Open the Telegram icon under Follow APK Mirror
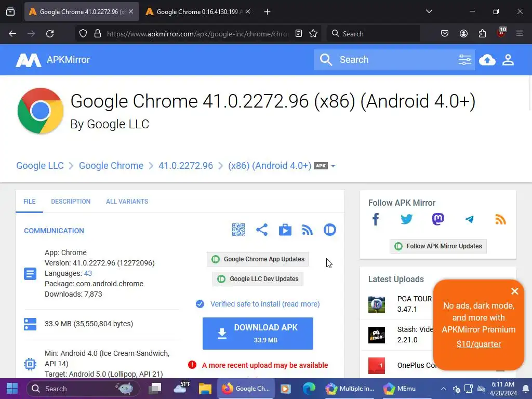 click(x=469, y=219)
